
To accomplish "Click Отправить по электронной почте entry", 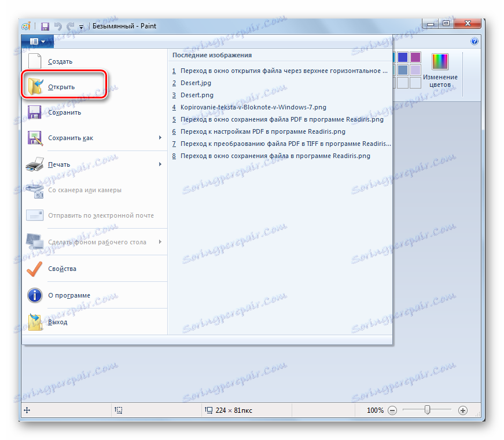I will point(95,215).
